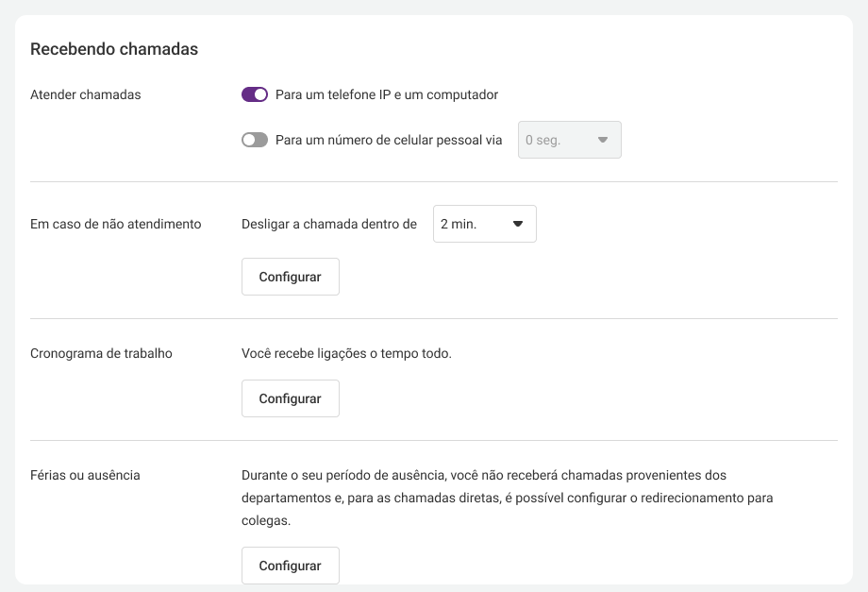Click the 'Para um número de celular pessoal via' label
Image resolution: width=868 pixels, height=592 pixels.
pos(389,140)
